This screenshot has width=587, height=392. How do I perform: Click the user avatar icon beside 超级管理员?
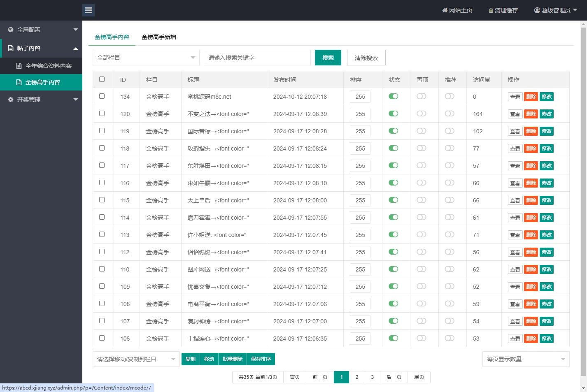click(537, 10)
